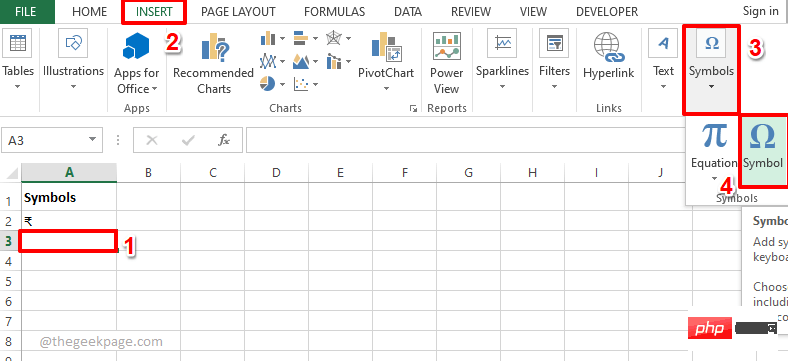
Task: Insert a line chart
Action: pyautogui.click(x=268, y=61)
